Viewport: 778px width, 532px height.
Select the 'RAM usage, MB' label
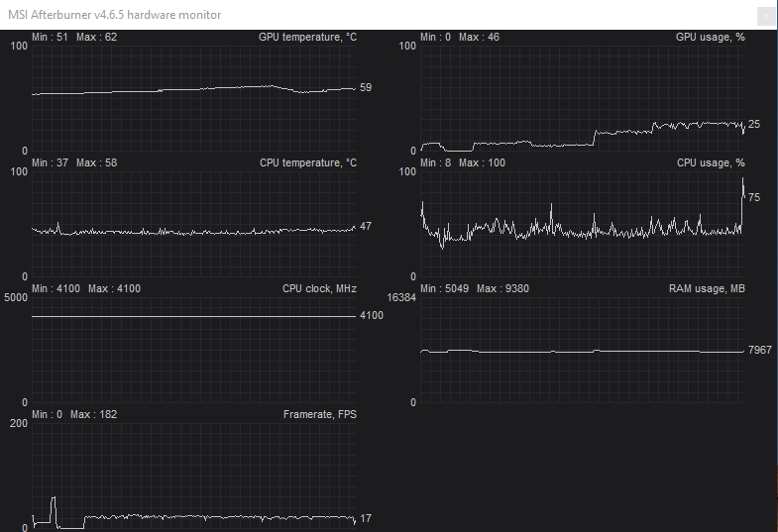click(x=707, y=288)
